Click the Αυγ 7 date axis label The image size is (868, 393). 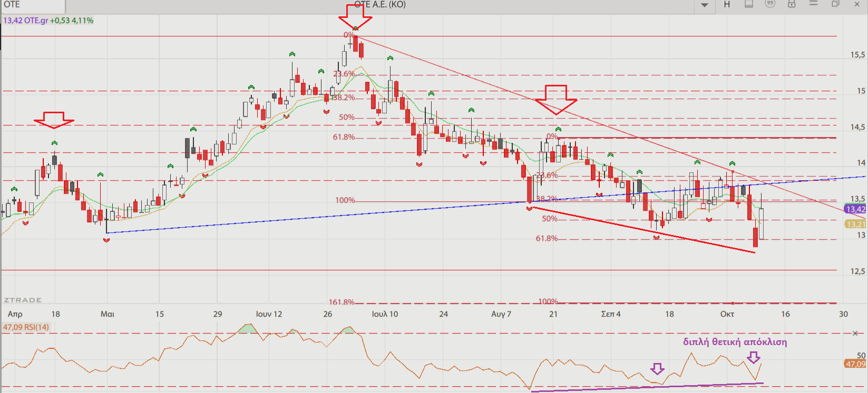click(501, 314)
